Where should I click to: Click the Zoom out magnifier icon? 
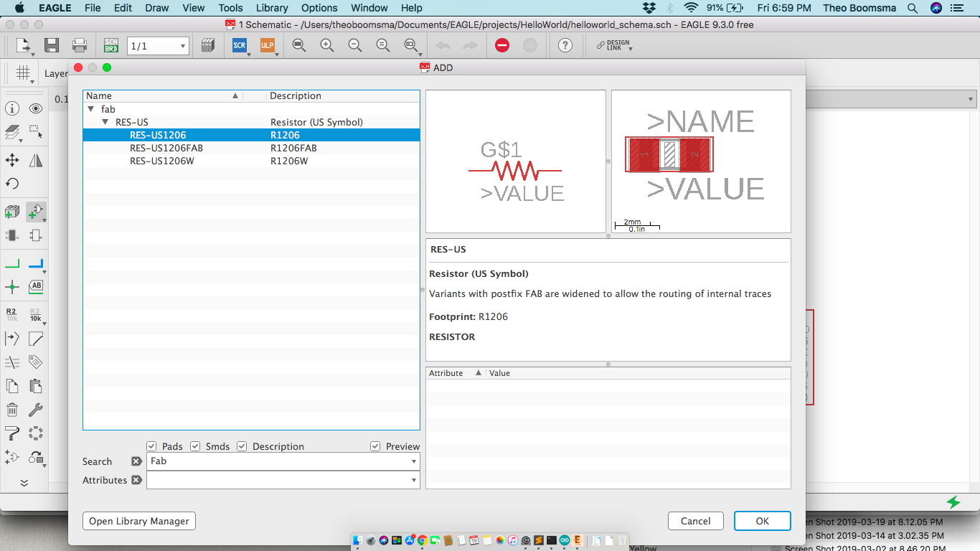[355, 45]
